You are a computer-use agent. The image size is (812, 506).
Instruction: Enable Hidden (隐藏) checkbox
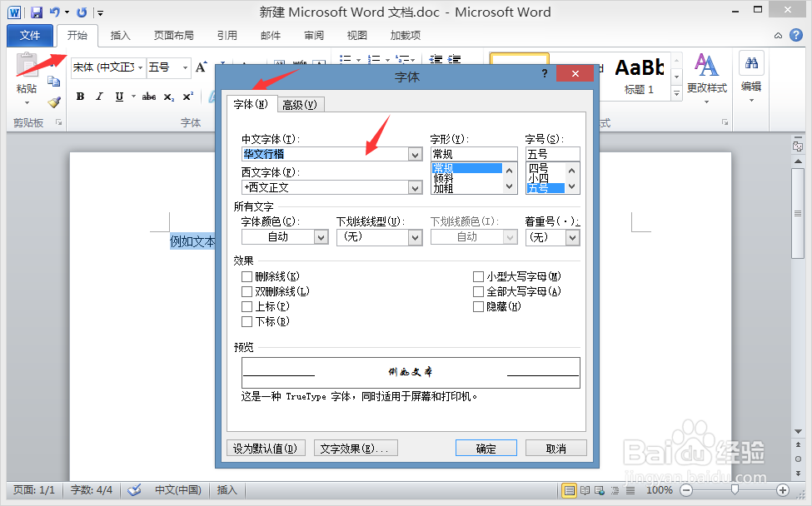coord(479,307)
